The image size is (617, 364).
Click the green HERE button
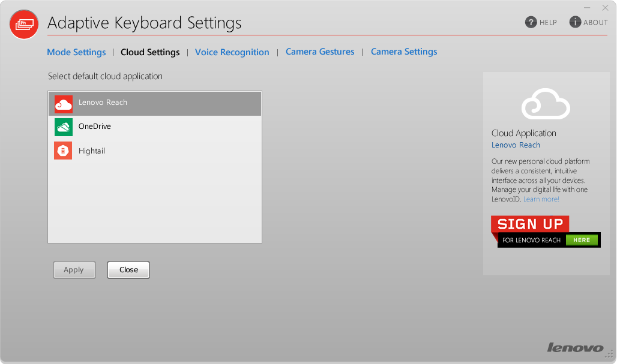pyautogui.click(x=582, y=240)
